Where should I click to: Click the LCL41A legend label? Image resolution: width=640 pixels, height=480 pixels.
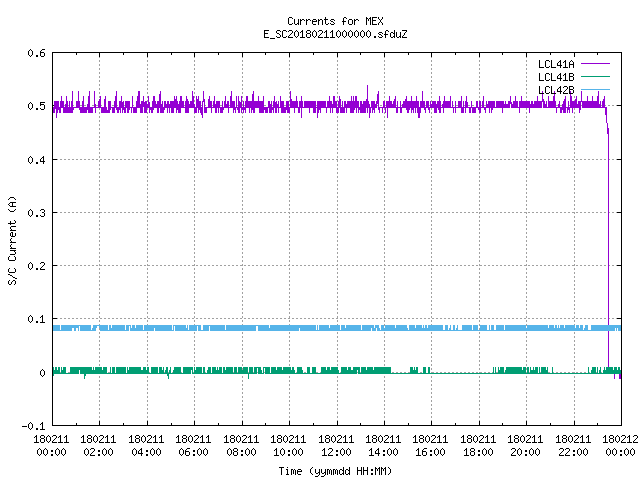click(556, 64)
